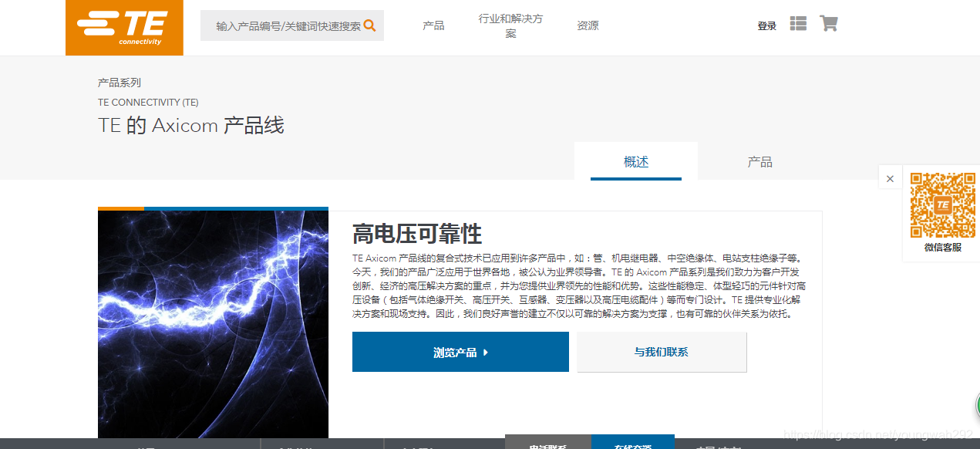Open the 资源 navigation menu
Image resolution: width=980 pixels, height=449 pixels.
[588, 25]
